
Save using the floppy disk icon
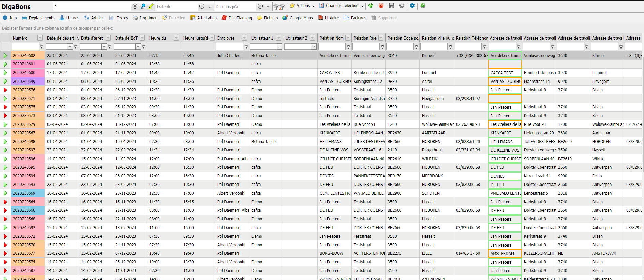point(392,5)
